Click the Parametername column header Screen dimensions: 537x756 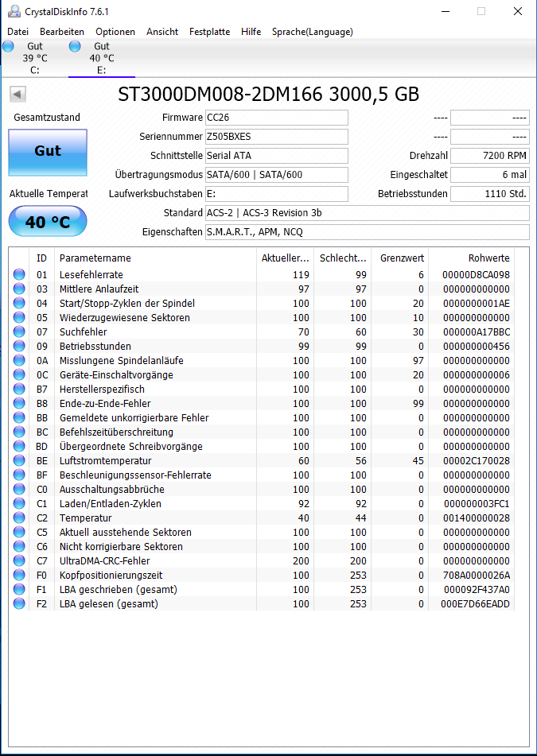point(155,258)
